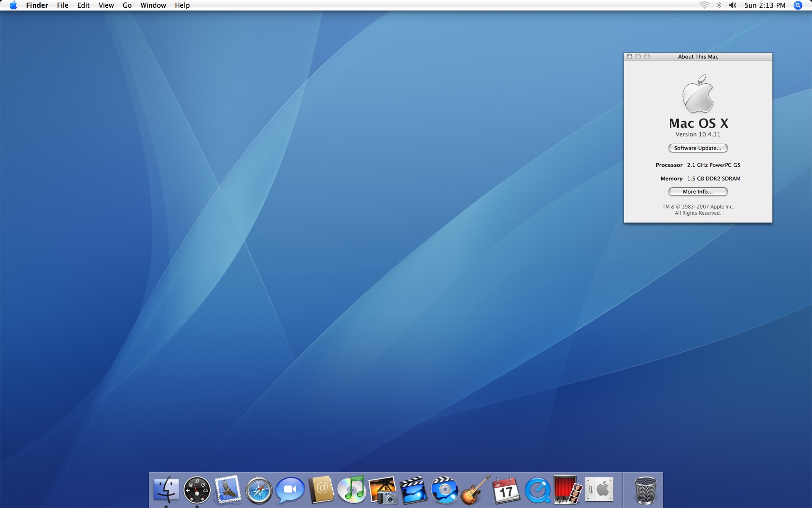Launch iTunes from the Dock
812x508 pixels.
coord(352,490)
